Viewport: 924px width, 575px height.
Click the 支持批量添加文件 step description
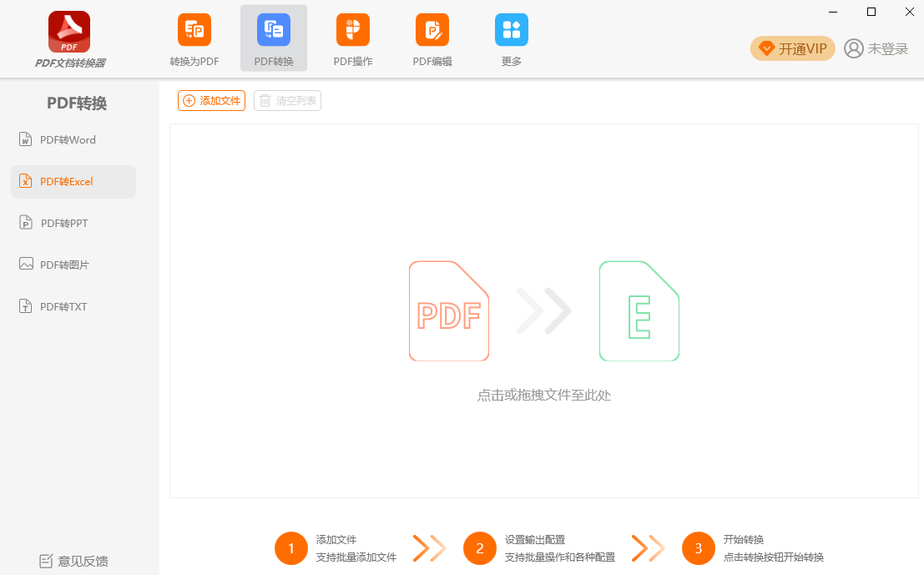pyautogui.click(x=356, y=557)
